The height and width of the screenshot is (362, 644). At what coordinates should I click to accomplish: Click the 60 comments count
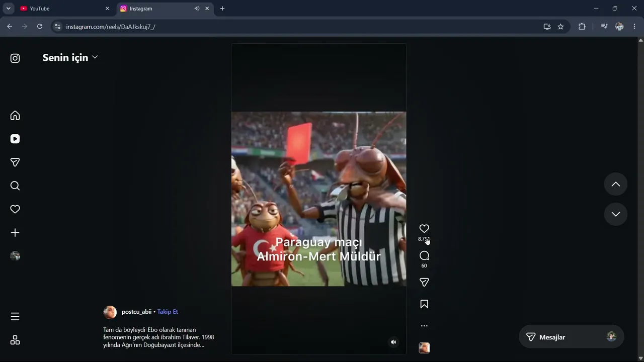(424, 266)
